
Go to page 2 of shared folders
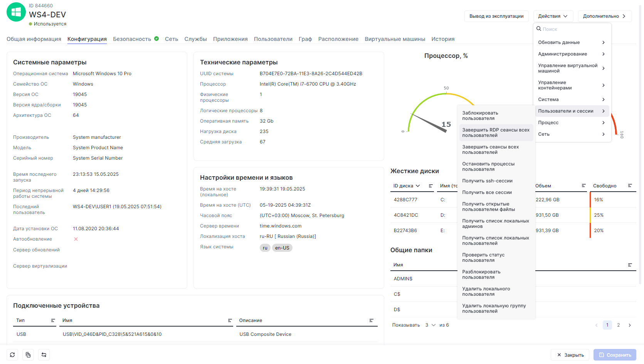pyautogui.click(x=619, y=325)
